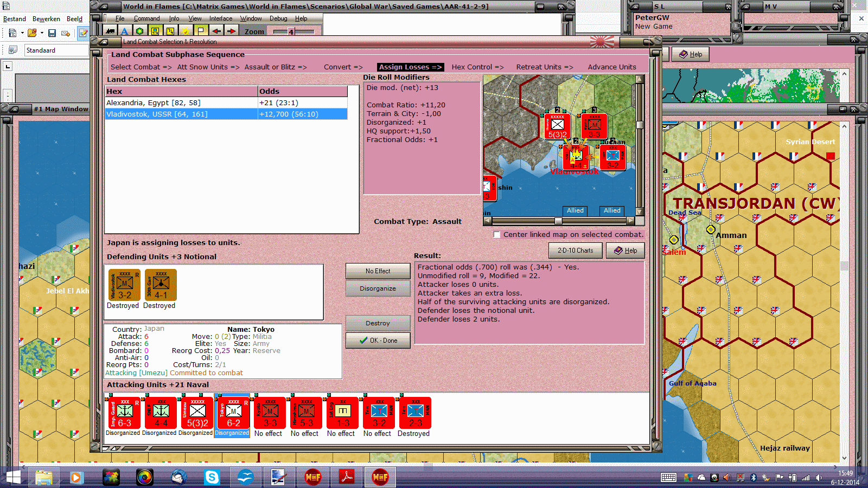This screenshot has width=868, height=488.
Task: Click the mini-map vertical scrollbar down arrow
Action: (x=640, y=212)
